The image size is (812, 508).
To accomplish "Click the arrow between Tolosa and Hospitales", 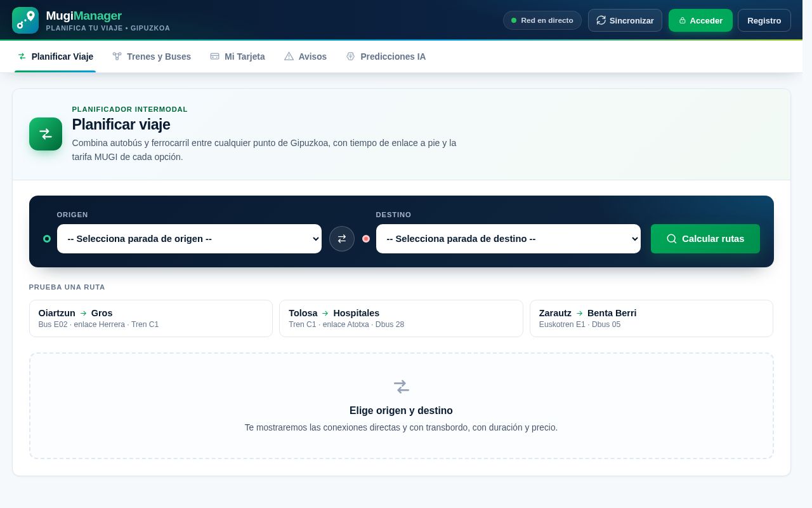I will point(325,313).
